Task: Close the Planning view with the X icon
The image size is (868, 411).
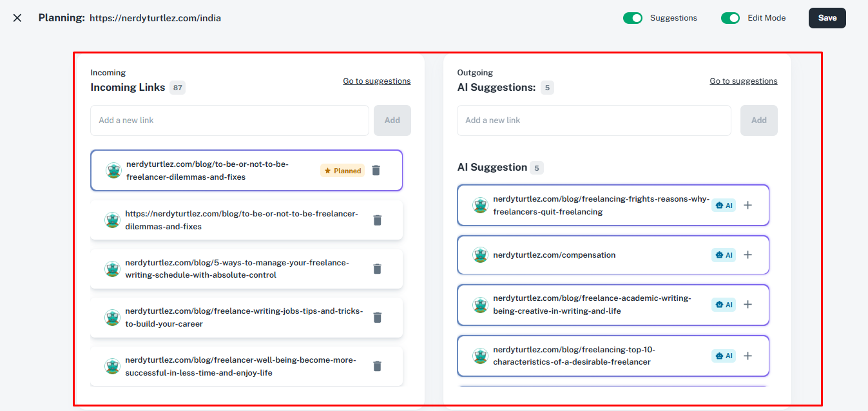Action: coord(17,18)
